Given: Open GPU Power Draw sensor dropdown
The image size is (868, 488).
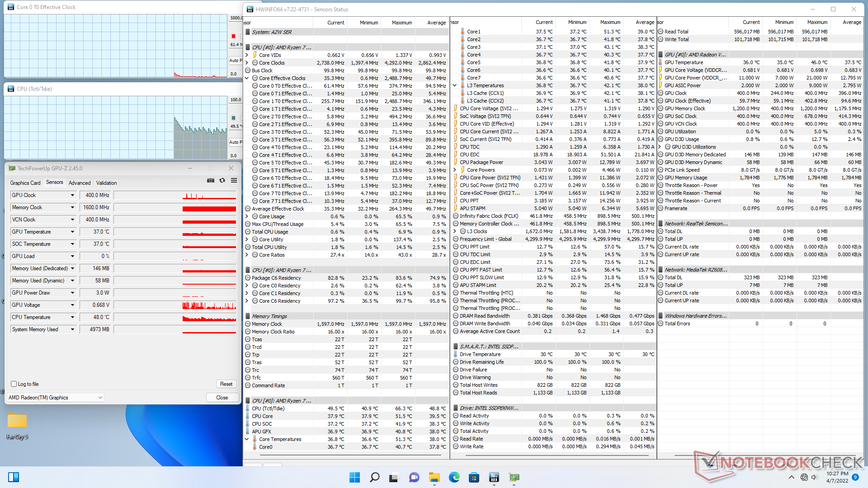Looking at the screenshot, I should point(72,293).
